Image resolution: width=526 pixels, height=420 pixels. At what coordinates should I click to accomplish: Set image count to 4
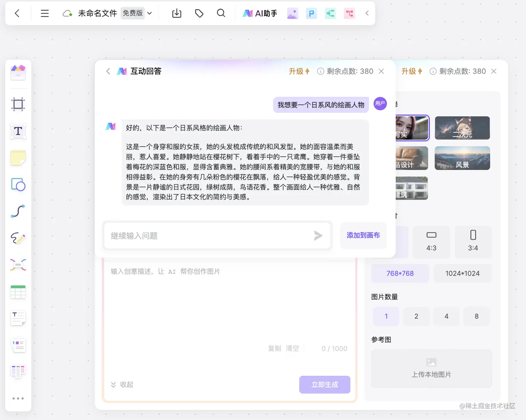(446, 316)
